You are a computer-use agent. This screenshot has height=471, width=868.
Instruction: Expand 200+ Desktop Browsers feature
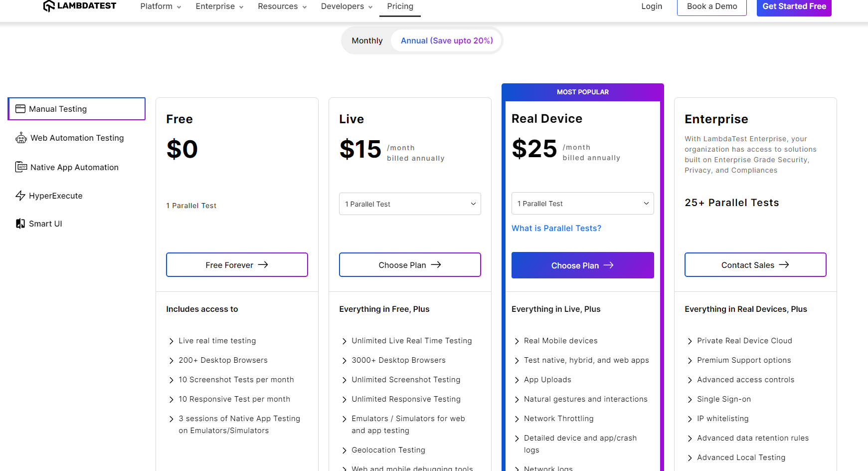(218, 360)
